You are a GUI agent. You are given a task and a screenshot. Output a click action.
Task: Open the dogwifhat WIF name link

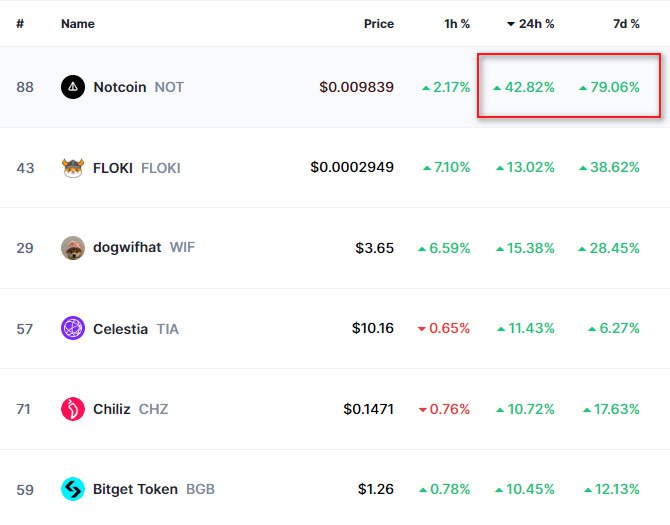coord(144,248)
